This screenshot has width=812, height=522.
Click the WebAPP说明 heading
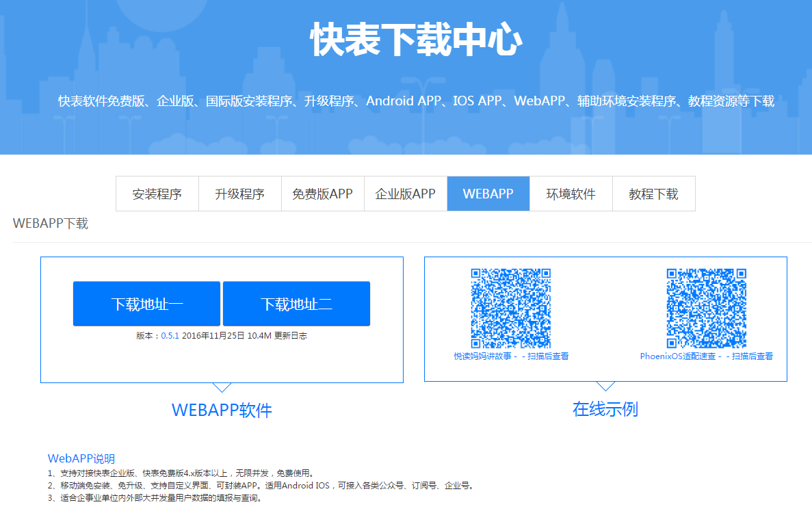(x=81, y=458)
